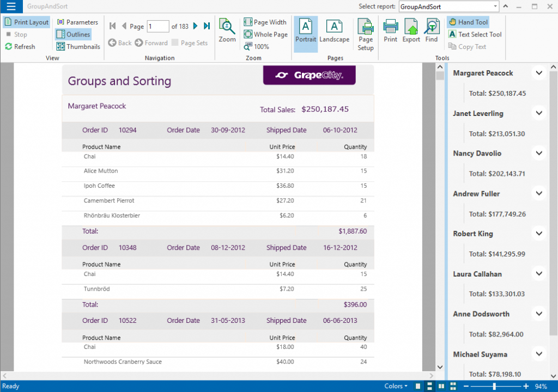Activate the Hand Tool
This screenshot has width=558, height=392.
coord(468,22)
